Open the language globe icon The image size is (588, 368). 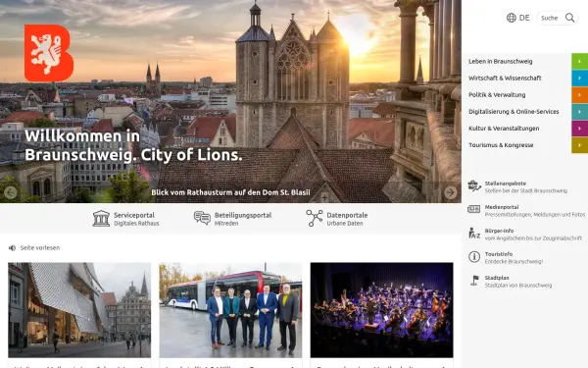[512, 18]
